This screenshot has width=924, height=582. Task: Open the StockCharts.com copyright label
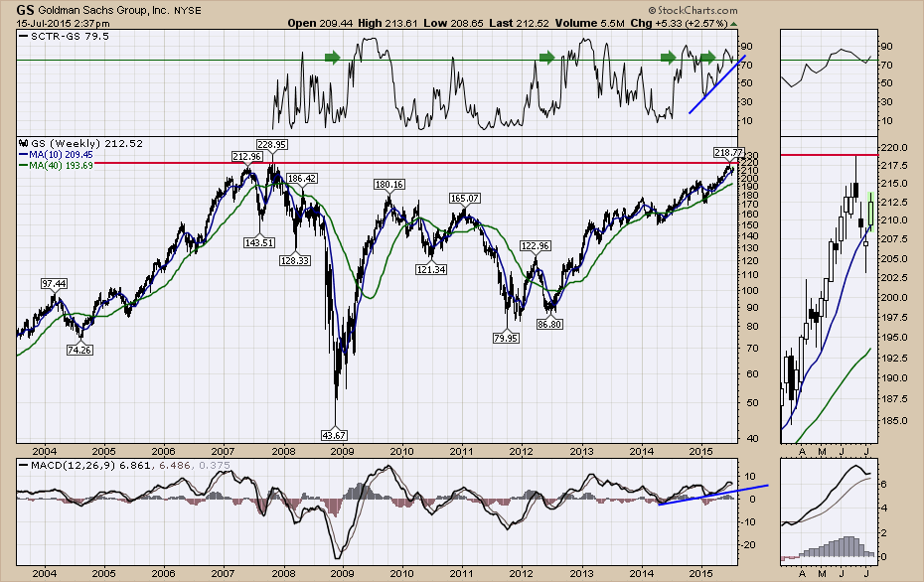coord(693,10)
